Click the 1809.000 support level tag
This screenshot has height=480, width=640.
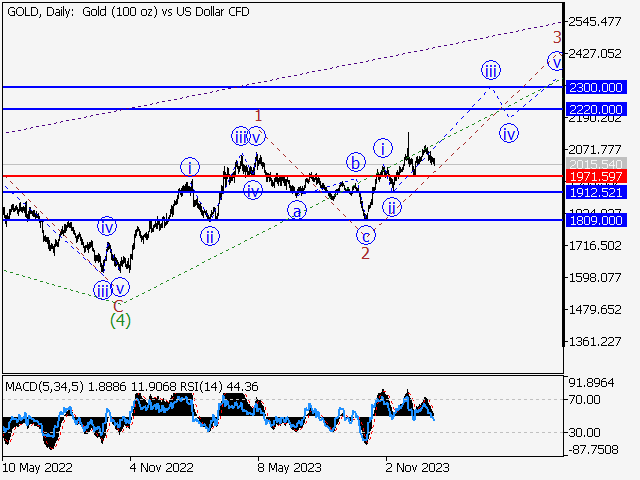pyautogui.click(x=594, y=220)
